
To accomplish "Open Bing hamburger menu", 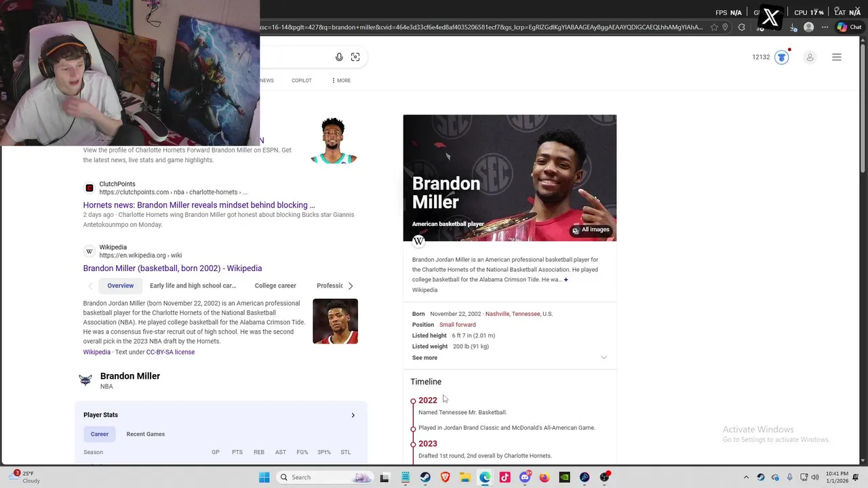I will (837, 58).
